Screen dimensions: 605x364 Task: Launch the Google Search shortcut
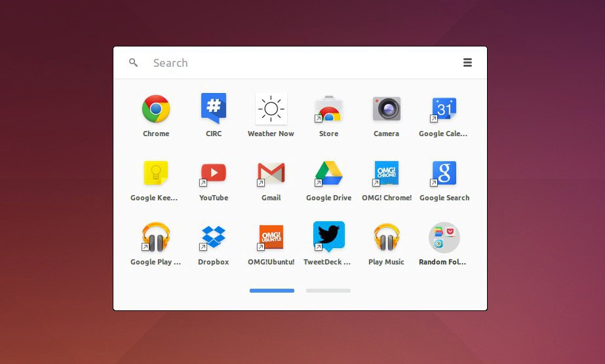tap(444, 173)
